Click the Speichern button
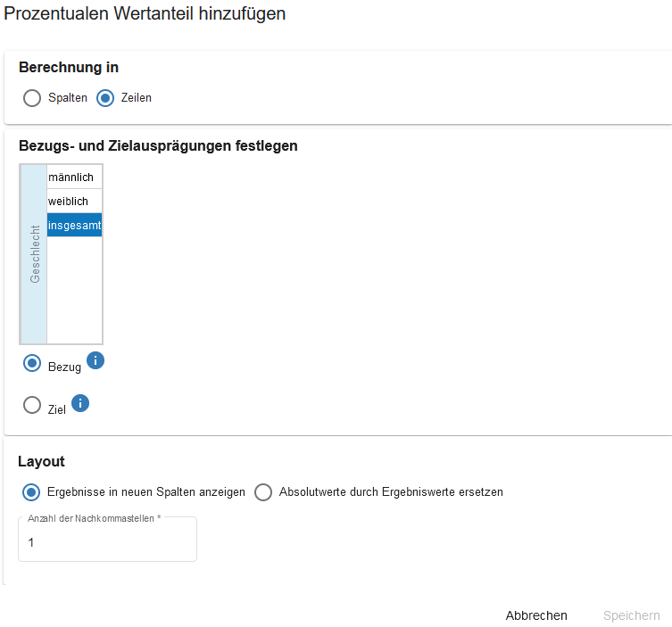This screenshot has width=672, height=627. point(631,615)
